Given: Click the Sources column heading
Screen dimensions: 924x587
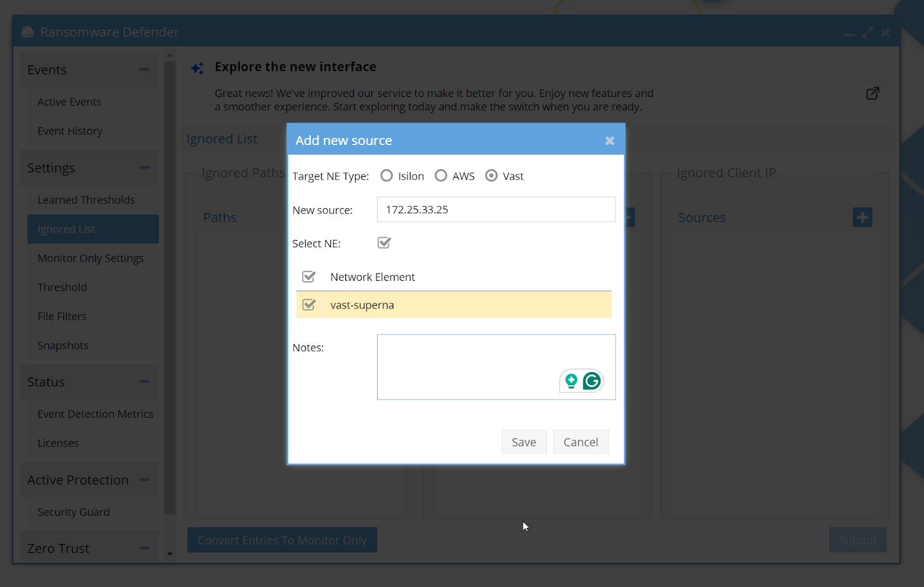Looking at the screenshot, I should tap(702, 218).
